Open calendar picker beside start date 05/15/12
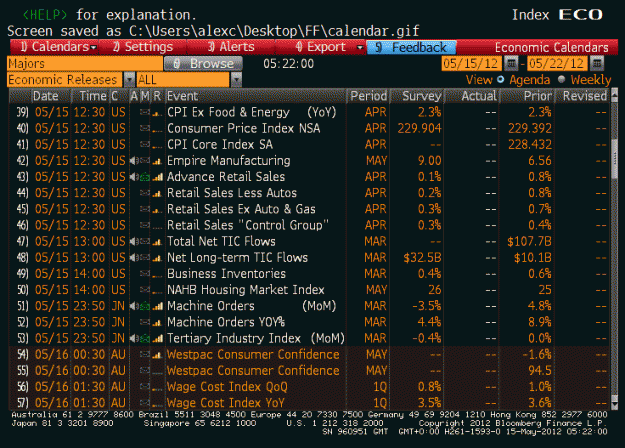 click(511, 63)
